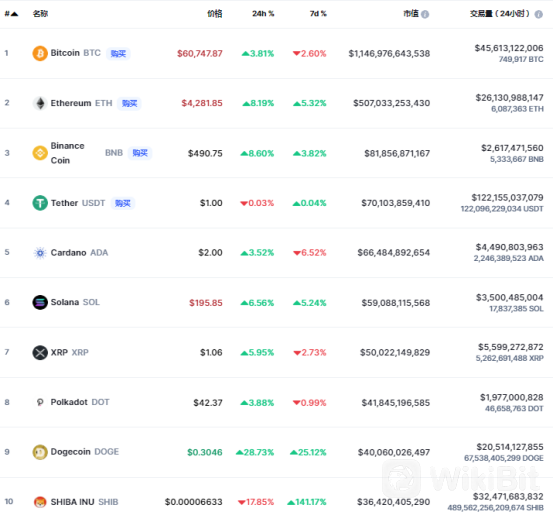Click the Dogecoin dog logo icon
The height and width of the screenshot is (515, 554).
(x=40, y=452)
